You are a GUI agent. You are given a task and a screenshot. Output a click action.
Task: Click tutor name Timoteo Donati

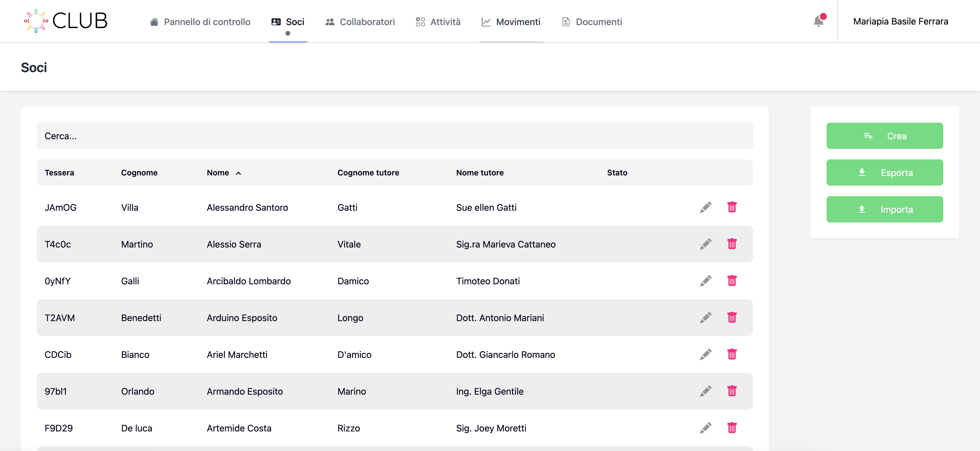(x=488, y=281)
